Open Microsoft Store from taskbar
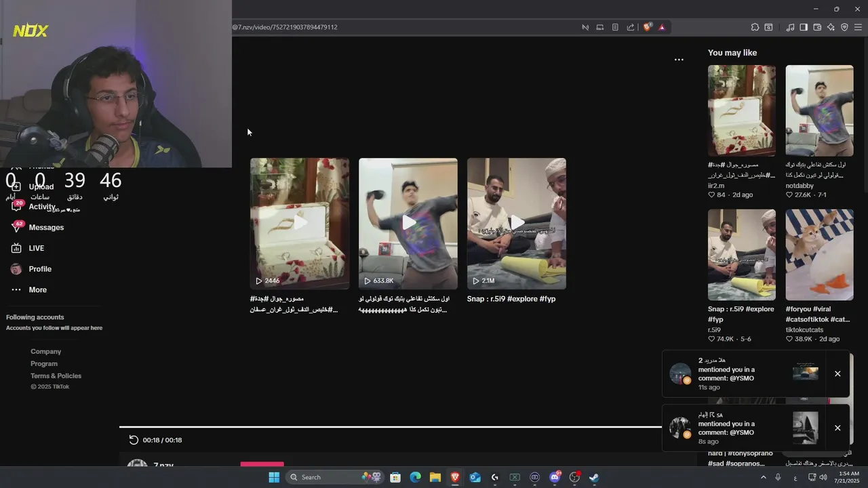This screenshot has width=868, height=488. 395,477
